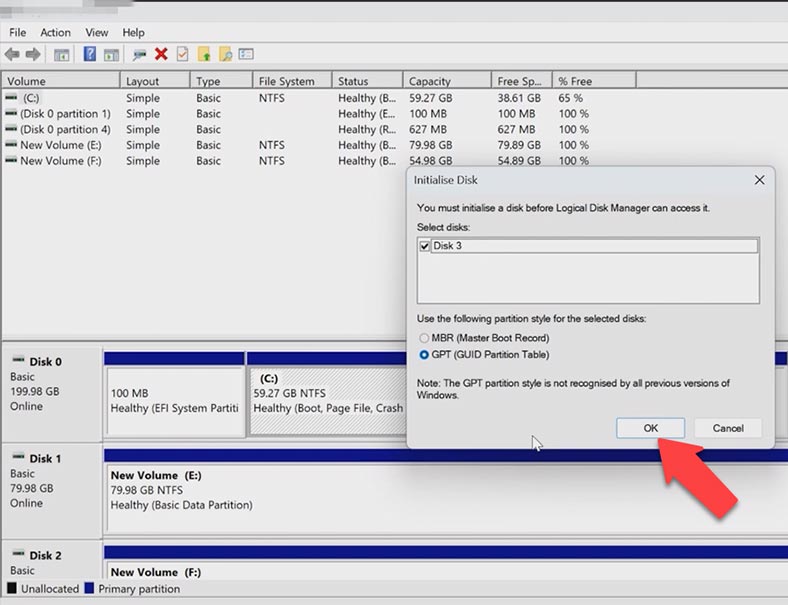Viewport: 788px width, 605px height.
Task: Sort by the Free Sp... column header
Action: (522, 81)
